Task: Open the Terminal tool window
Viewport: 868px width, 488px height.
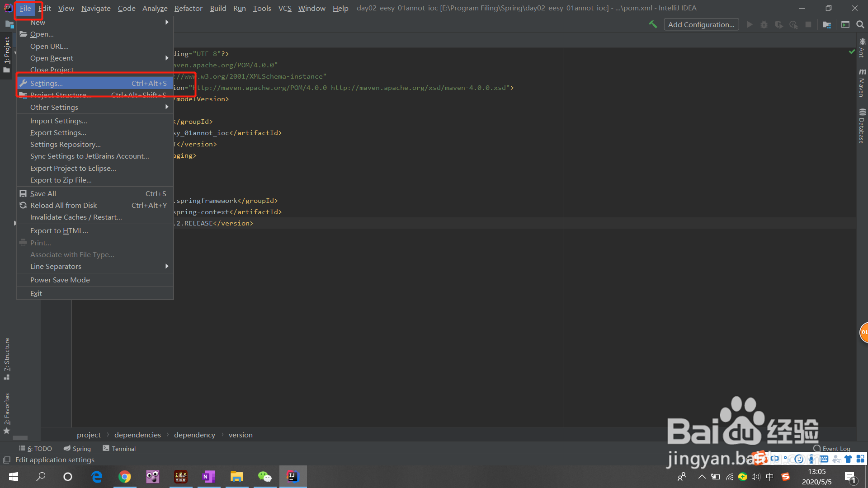Action: pyautogui.click(x=119, y=448)
